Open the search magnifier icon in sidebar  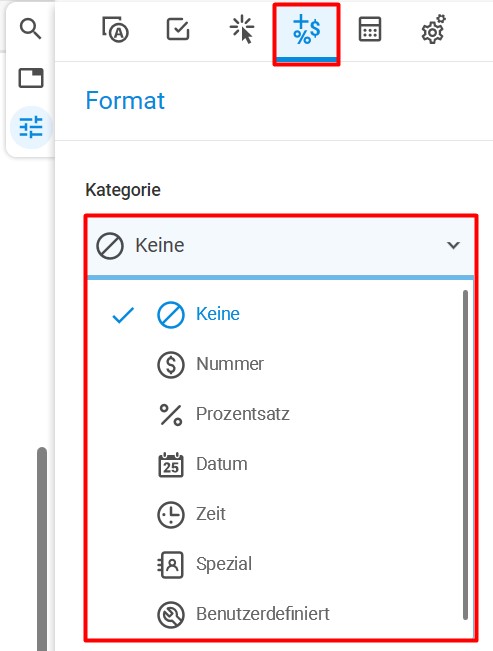coord(30,29)
